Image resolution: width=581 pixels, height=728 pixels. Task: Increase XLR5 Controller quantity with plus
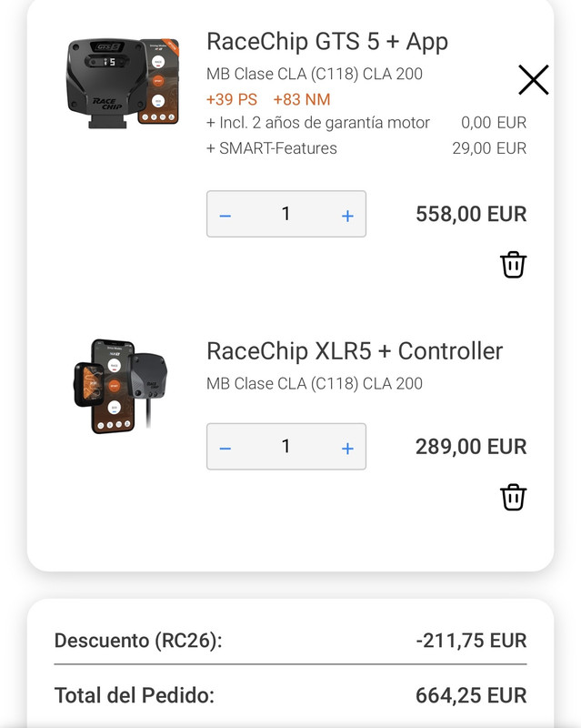click(347, 449)
